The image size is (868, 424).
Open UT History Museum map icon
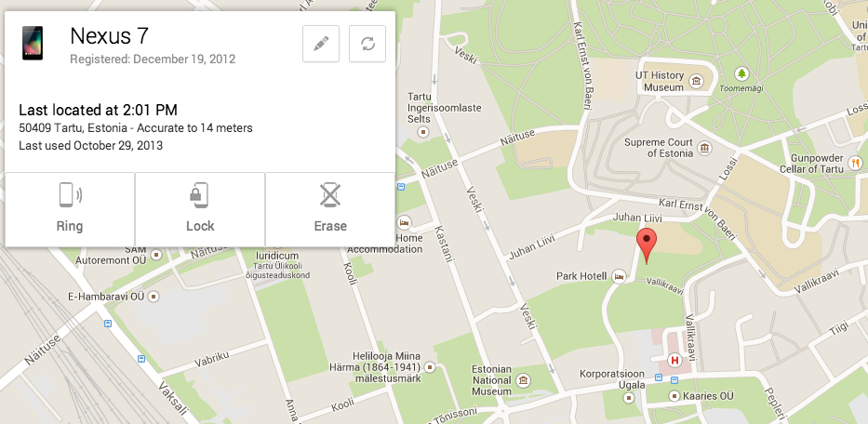tap(695, 83)
